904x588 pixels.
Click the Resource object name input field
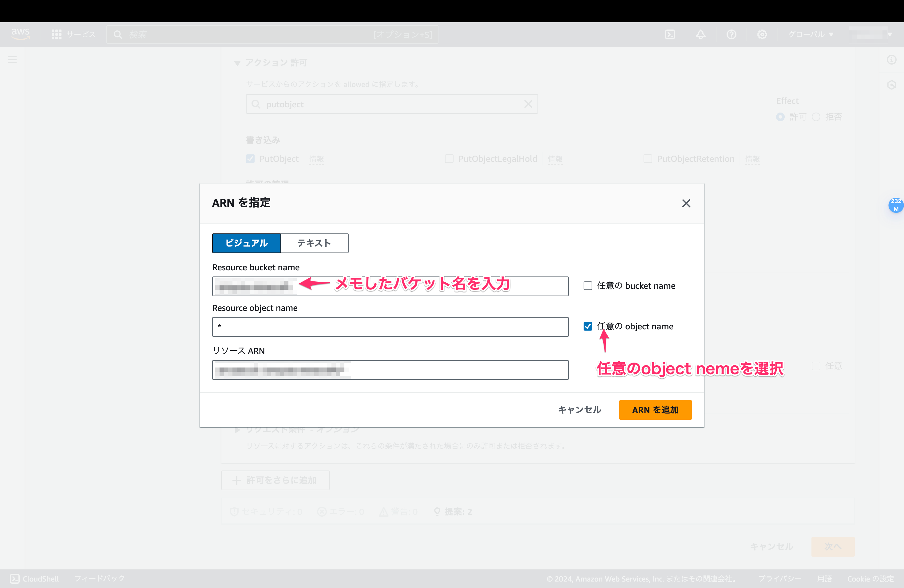tap(390, 327)
